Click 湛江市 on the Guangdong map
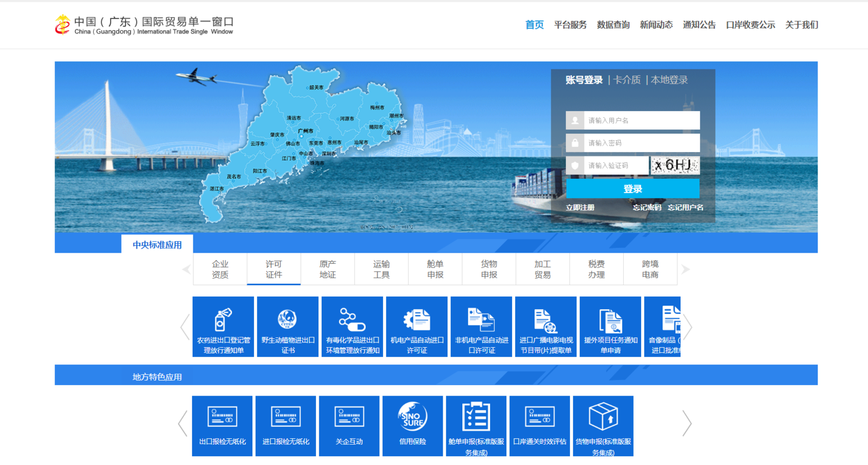The height and width of the screenshot is (465, 868). pyautogui.click(x=216, y=189)
